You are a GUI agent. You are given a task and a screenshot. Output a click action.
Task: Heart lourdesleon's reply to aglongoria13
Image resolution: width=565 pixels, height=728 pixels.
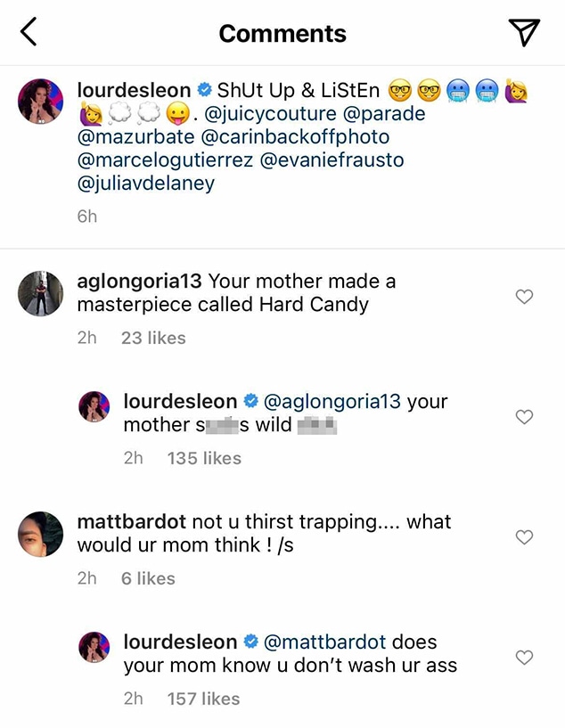pyautogui.click(x=523, y=416)
